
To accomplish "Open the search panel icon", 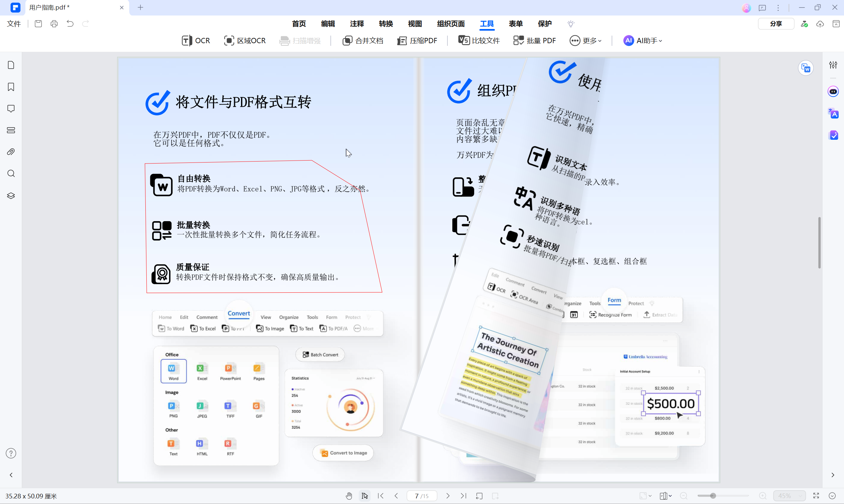I will [11, 173].
